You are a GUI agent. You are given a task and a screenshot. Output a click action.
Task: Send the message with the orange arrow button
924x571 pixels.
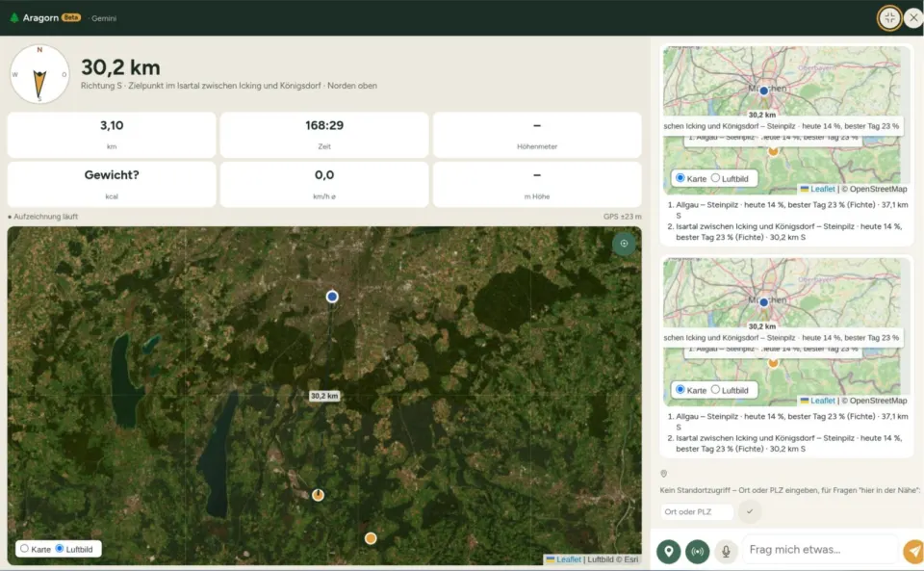913,552
